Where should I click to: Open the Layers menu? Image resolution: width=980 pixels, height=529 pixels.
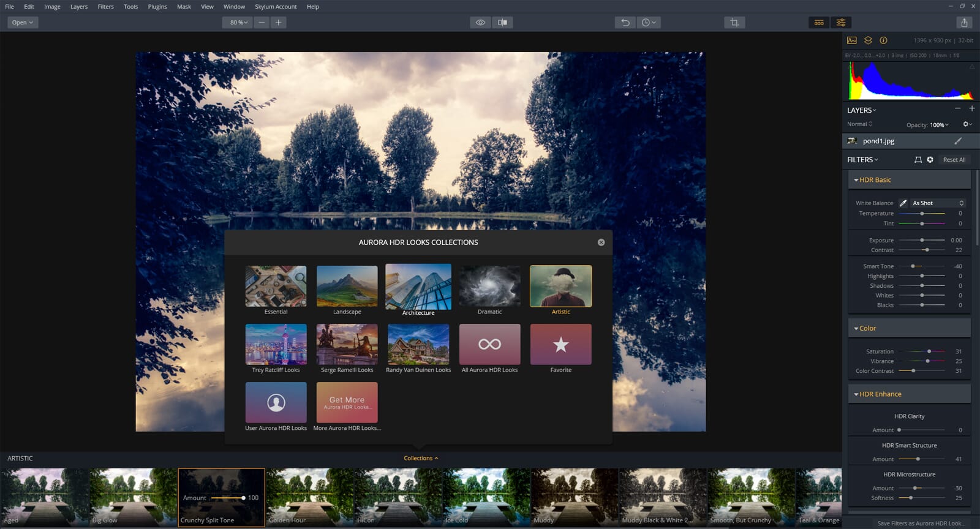(78, 7)
